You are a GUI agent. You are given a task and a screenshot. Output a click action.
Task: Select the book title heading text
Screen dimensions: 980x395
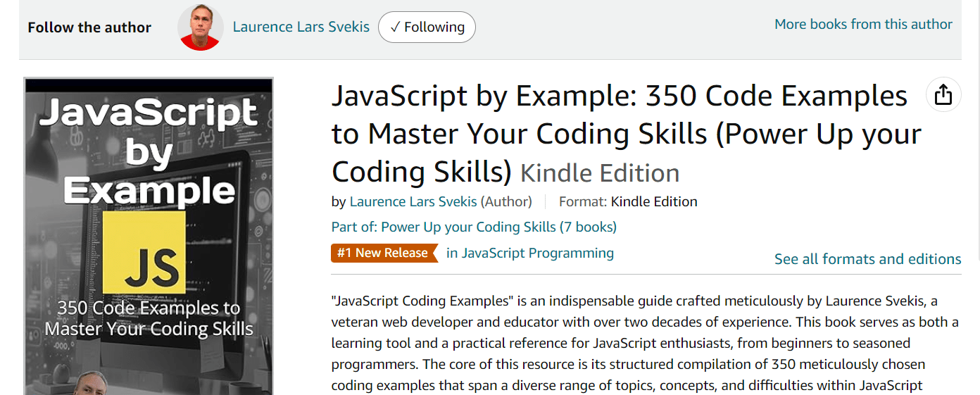627,134
